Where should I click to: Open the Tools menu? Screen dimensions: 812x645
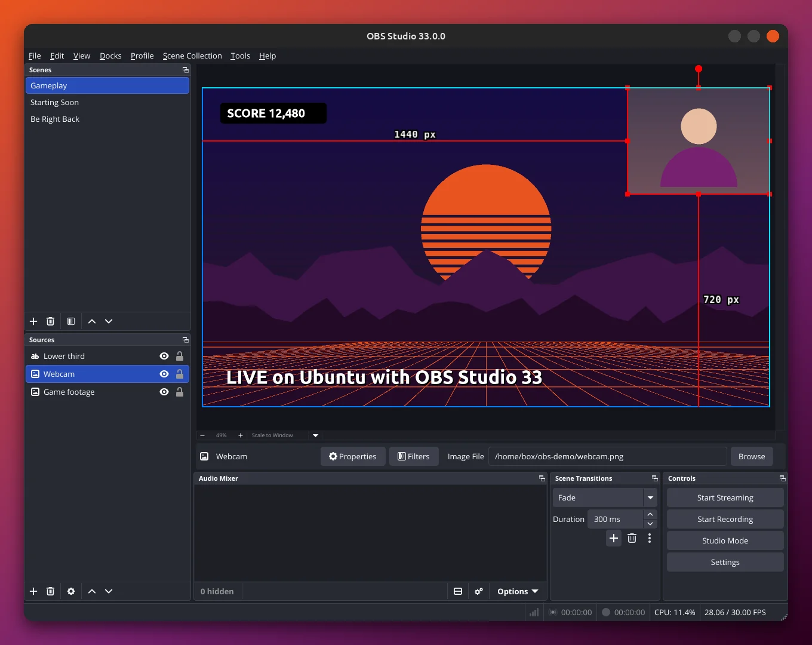[241, 56]
